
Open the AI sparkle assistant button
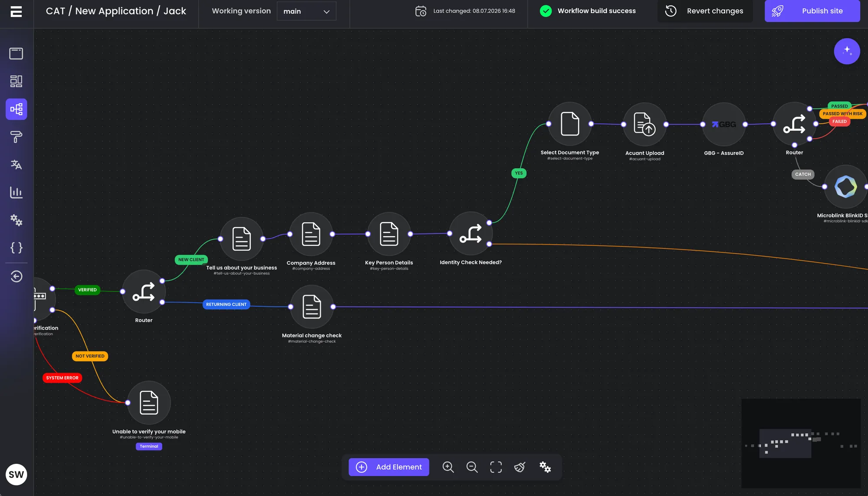pyautogui.click(x=847, y=51)
